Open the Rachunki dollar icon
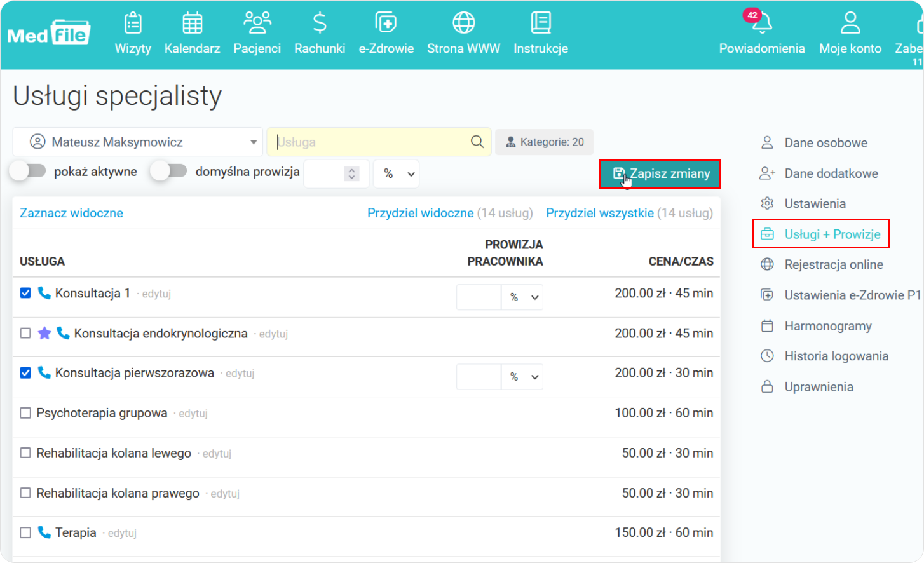924x563 pixels. (320, 24)
